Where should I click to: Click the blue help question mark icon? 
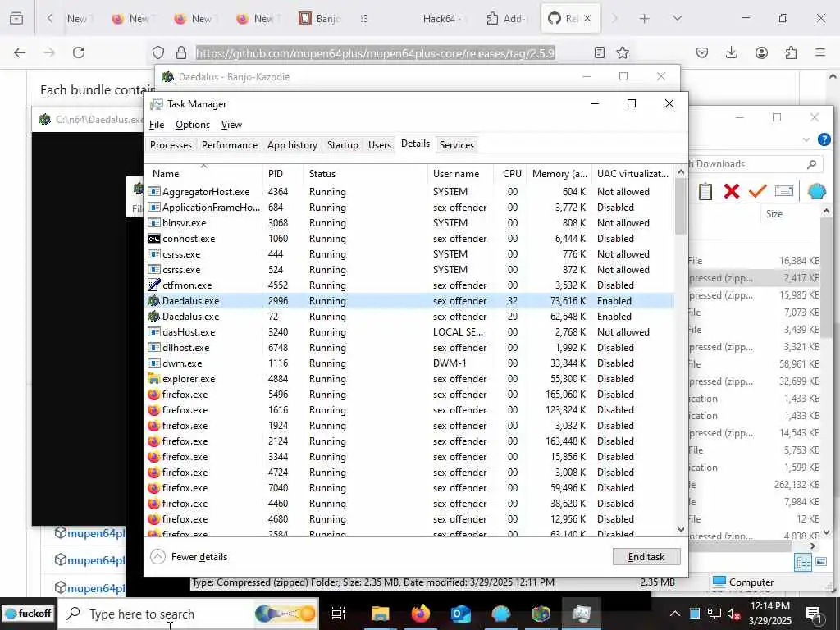tap(824, 139)
